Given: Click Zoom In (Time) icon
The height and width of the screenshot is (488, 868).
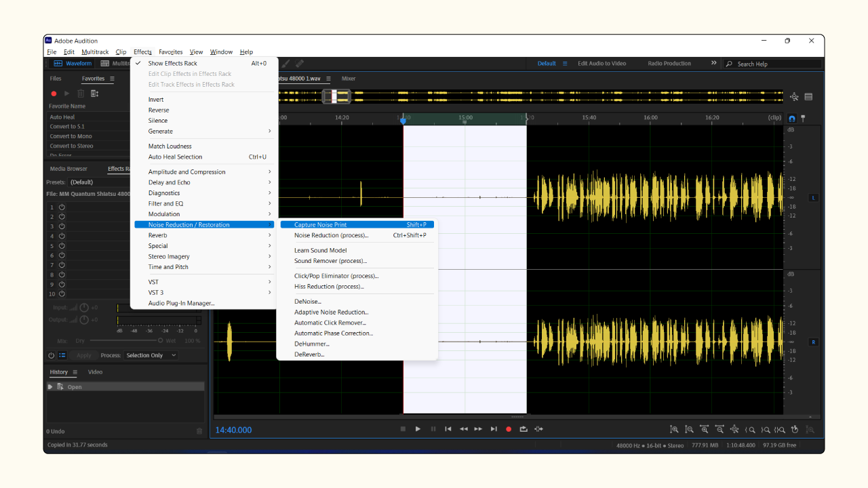Looking at the screenshot, I should click(x=705, y=430).
